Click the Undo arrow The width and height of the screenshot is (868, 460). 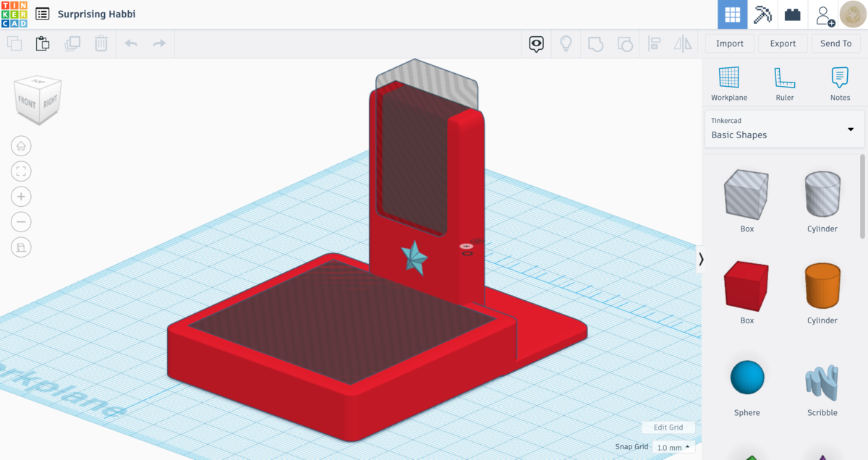pos(131,43)
